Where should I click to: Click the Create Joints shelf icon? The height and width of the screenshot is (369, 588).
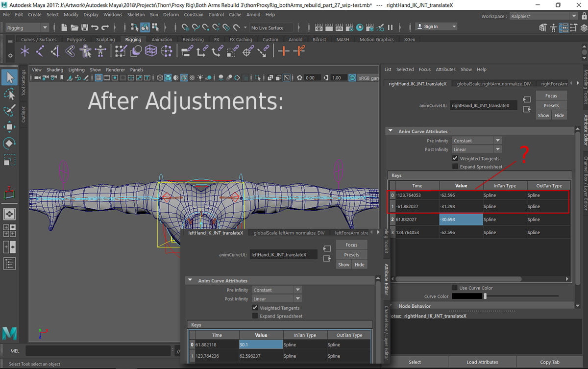click(40, 51)
